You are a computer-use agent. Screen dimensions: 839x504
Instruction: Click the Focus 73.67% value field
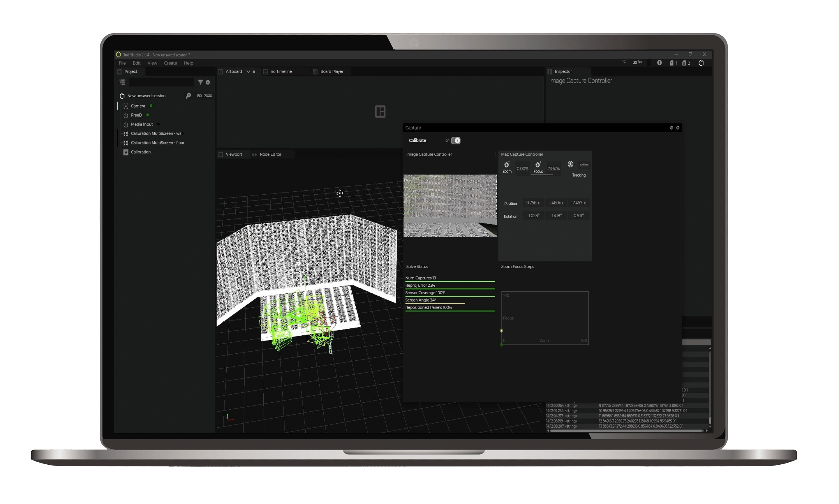pos(554,169)
